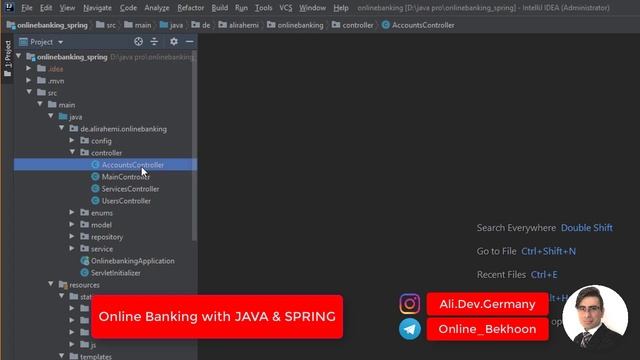The image size is (640, 360).
Task: Hide the Project panel with minus icon
Action: 189,42
